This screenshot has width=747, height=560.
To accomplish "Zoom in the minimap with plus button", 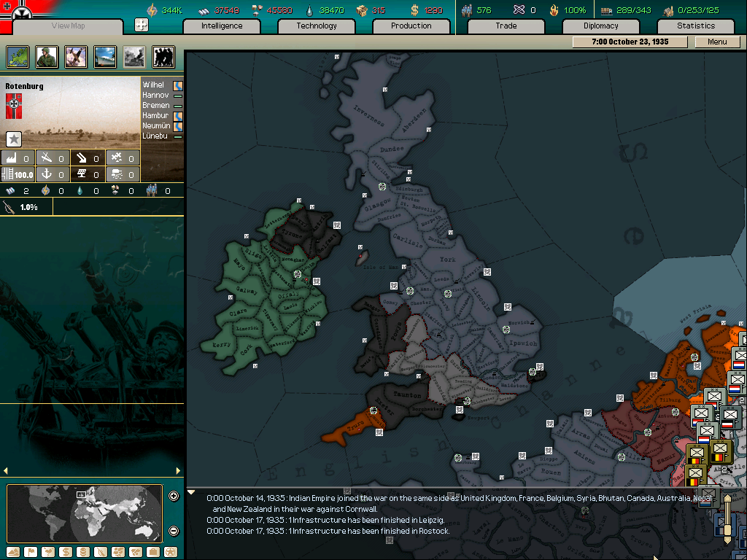I will pos(174,497).
